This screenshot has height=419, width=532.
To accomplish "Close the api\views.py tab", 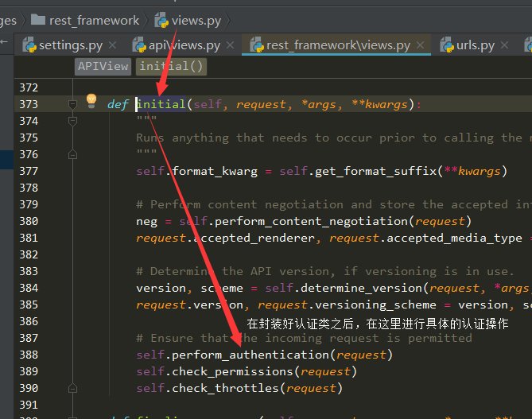I will point(230,45).
